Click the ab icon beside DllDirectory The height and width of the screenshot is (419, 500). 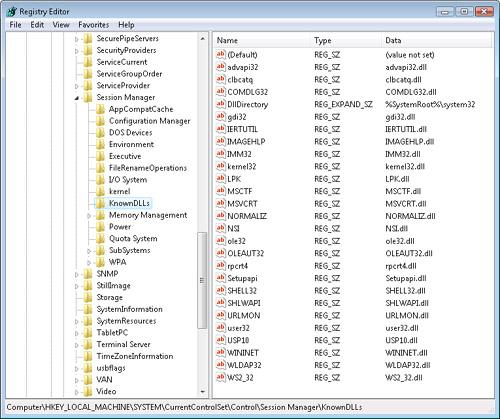[220, 104]
